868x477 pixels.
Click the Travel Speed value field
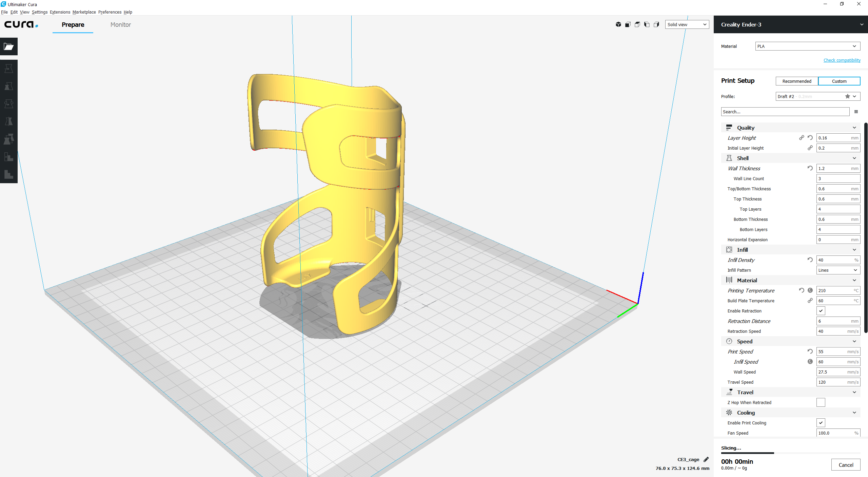click(838, 382)
